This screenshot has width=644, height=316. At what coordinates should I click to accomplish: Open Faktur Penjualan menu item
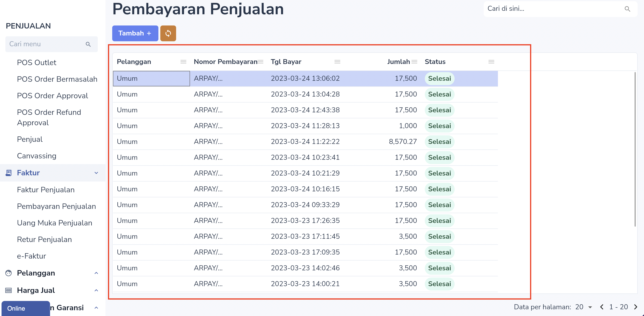coord(46,190)
